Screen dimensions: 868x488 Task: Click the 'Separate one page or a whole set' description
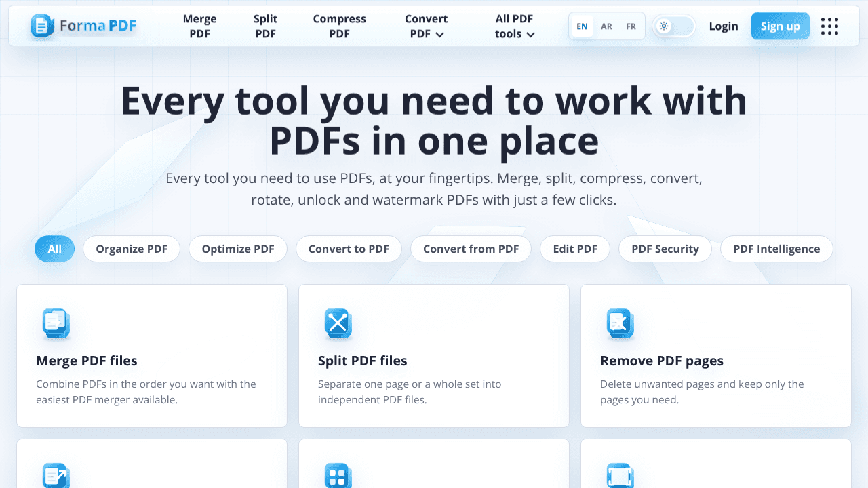click(x=410, y=392)
